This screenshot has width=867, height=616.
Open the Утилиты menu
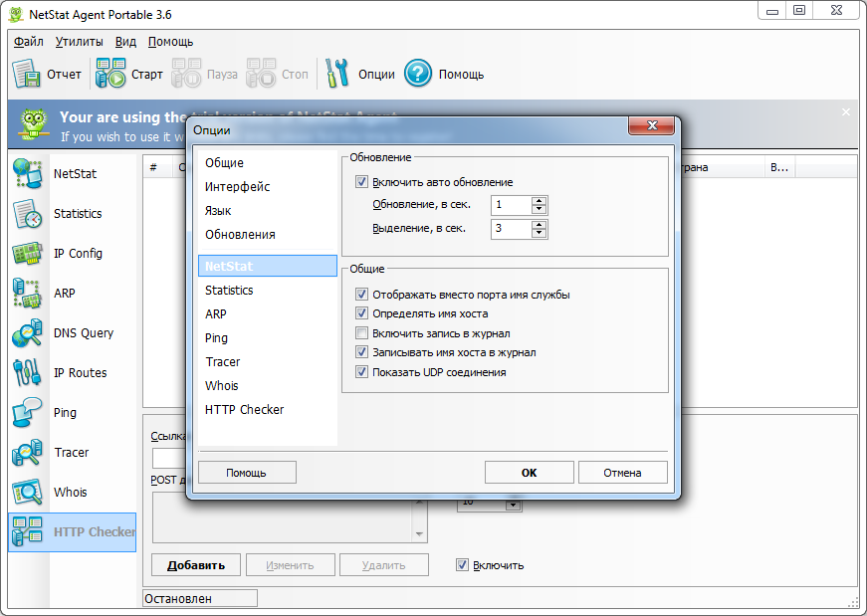click(x=79, y=42)
